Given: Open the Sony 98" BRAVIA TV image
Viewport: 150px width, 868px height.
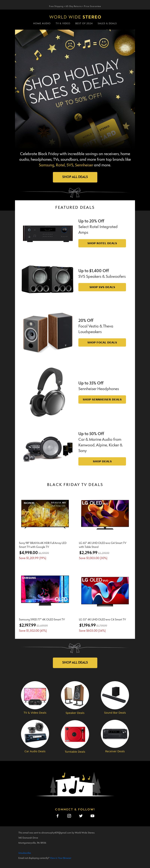Looking at the screenshot, I should pos(45,514).
